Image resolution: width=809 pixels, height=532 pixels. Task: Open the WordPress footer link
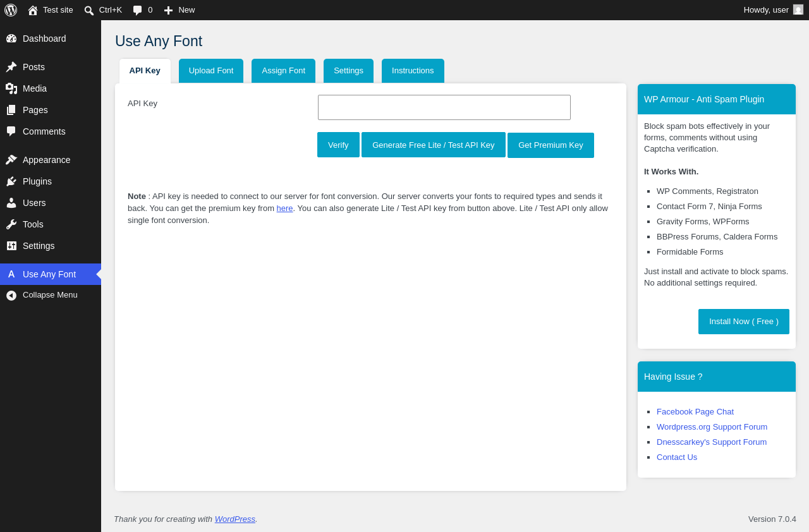tap(235, 519)
